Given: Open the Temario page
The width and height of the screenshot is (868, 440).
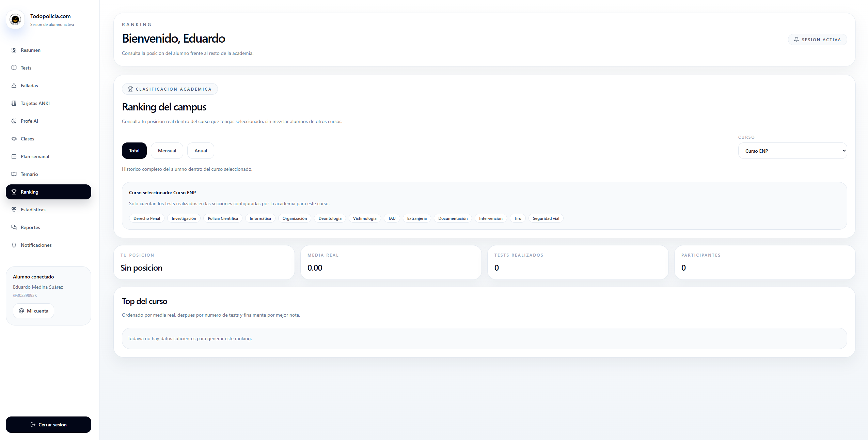Looking at the screenshot, I should coord(48,174).
